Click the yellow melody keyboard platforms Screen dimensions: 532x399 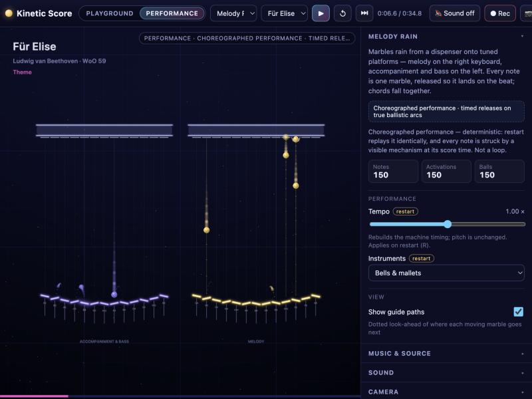tap(256, 300)
